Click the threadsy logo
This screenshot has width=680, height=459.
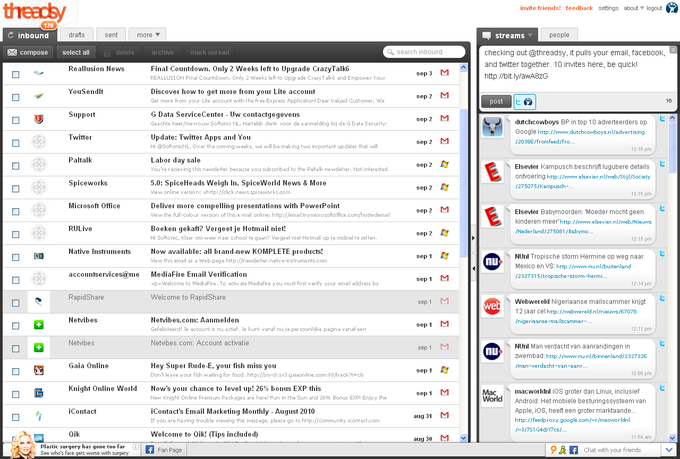35,12
